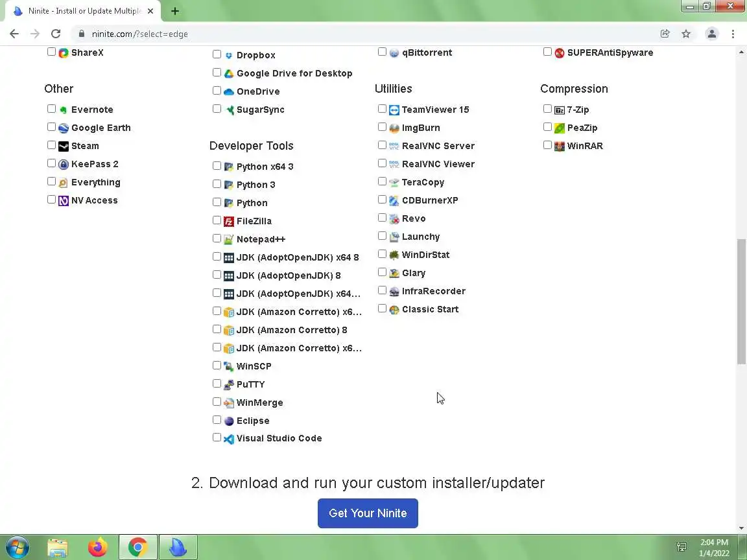Image resolution: width=747 pixels, height=560 pixels.
Task: Click the ShareX app icon
Action: click(64, 53)
